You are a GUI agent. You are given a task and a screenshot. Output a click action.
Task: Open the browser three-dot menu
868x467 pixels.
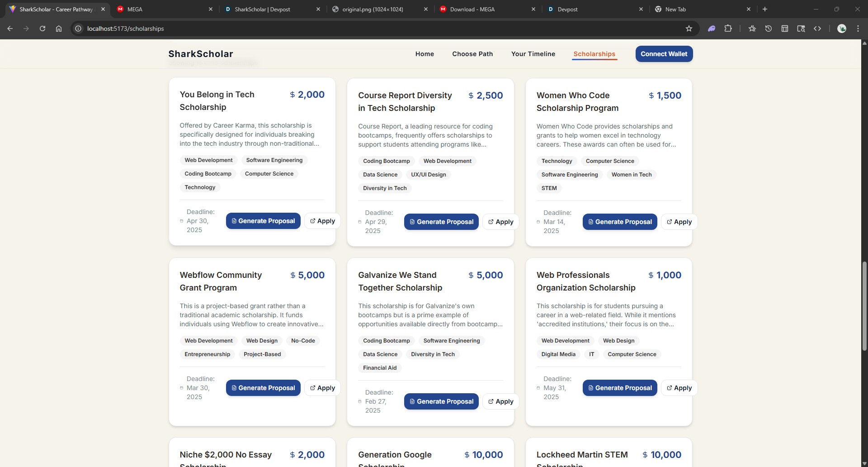pyautogui.click(x=858, y=29)
